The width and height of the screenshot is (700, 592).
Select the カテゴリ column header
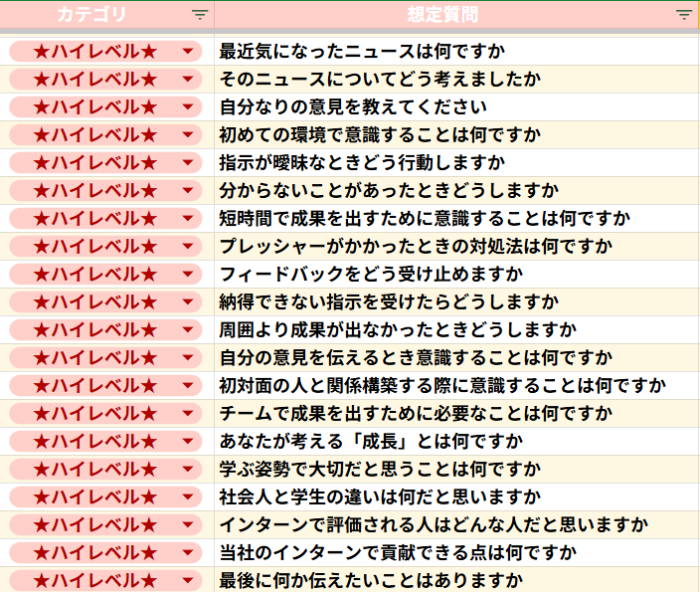point(106,15)
